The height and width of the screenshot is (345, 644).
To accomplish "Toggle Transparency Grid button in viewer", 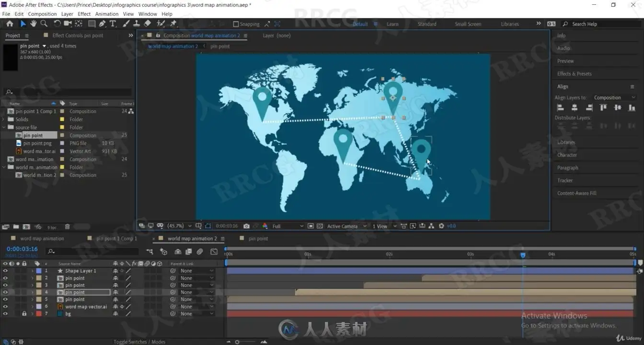I will pyautogui.click(x=319, y=226).
